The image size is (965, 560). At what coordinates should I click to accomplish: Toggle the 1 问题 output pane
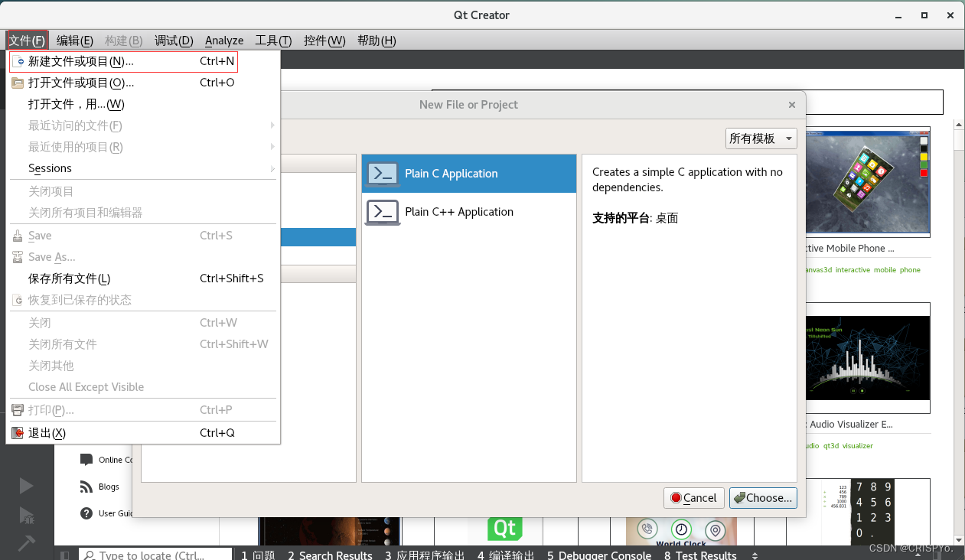(257, 555)
